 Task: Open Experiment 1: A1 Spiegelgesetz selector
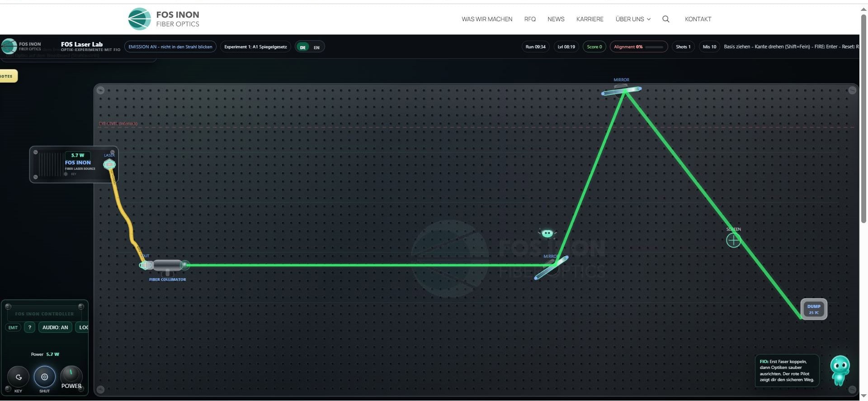255,47
